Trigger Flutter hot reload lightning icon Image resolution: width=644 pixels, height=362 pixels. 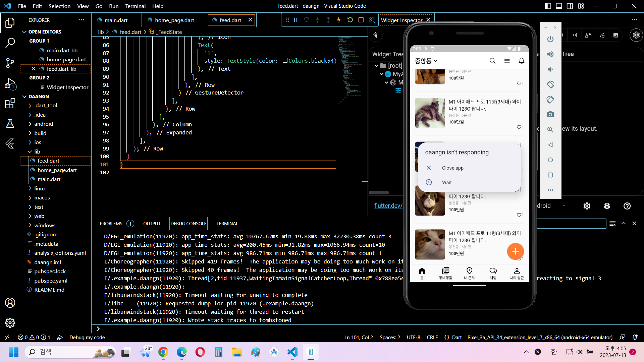339,20
